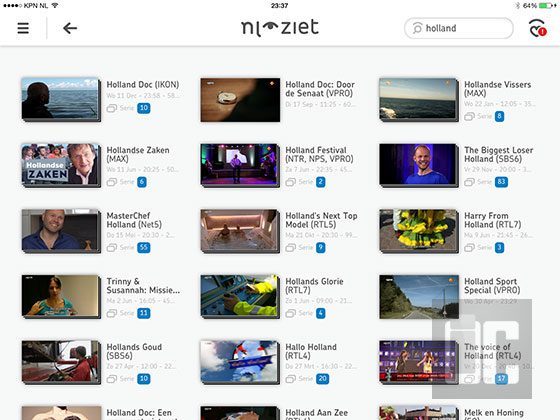Click the NLZiet logo
Viewport: 560px width, 420px height.
pyautogui.click(x=280, y=28)
